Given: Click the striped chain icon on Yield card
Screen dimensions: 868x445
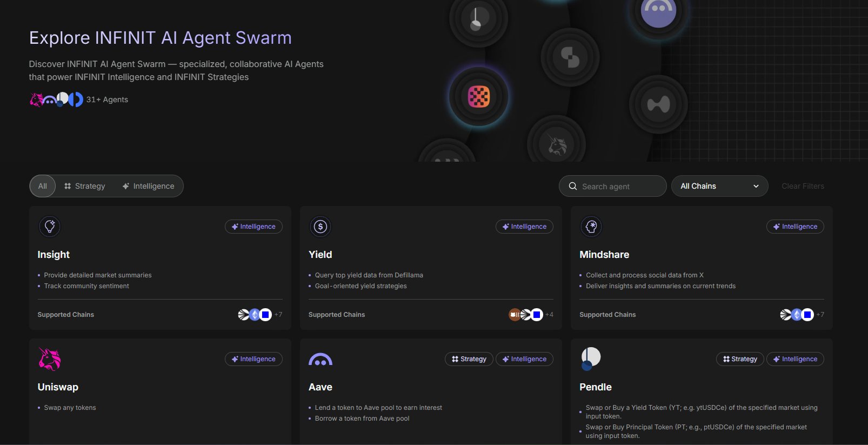Looking at the screenshot, I should (525, 315).
